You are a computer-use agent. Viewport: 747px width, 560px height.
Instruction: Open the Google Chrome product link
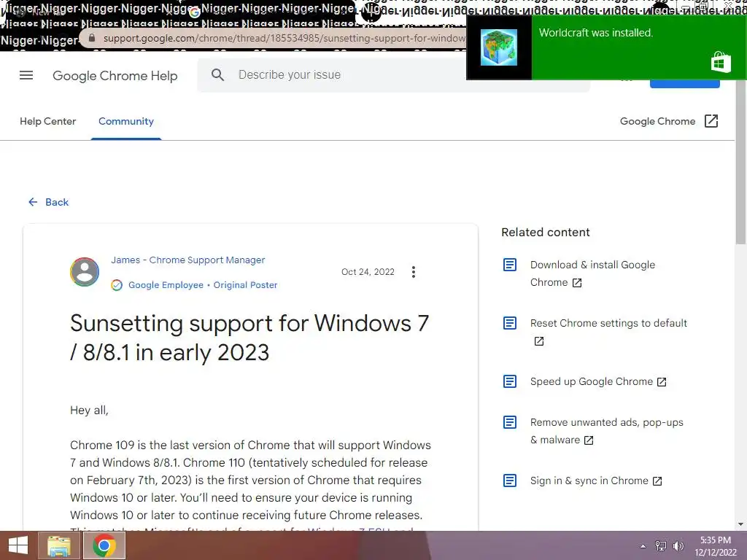[x=657, y=122]
